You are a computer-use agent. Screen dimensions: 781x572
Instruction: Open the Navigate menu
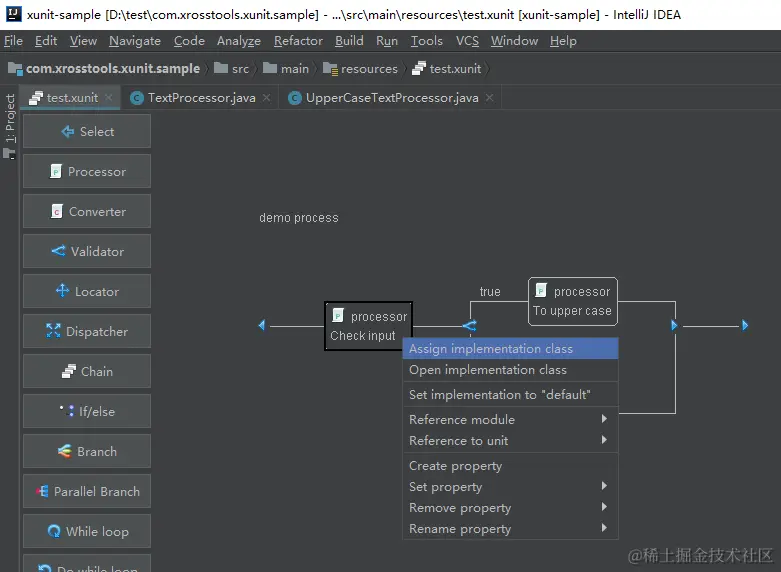pyautogui.click(x=135, y=41)
